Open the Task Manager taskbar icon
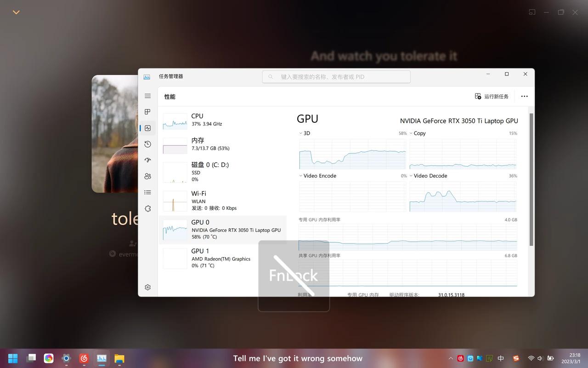 tap(102, 358)
